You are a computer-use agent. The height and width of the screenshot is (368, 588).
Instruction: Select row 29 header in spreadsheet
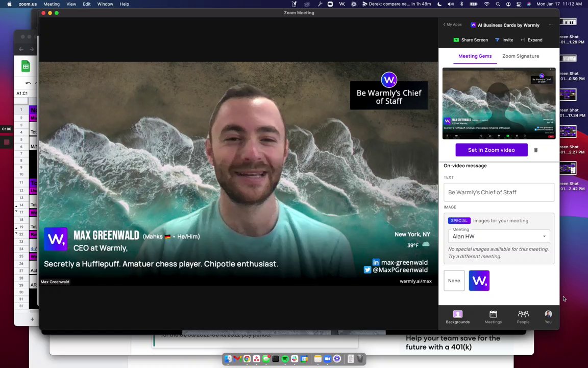click(x=21, y=285)
